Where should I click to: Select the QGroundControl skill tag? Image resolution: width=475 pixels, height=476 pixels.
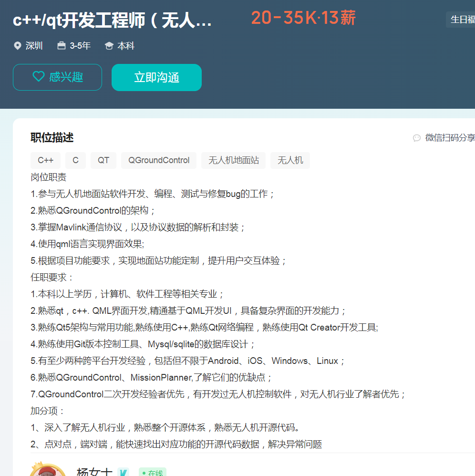click(159, 160)
